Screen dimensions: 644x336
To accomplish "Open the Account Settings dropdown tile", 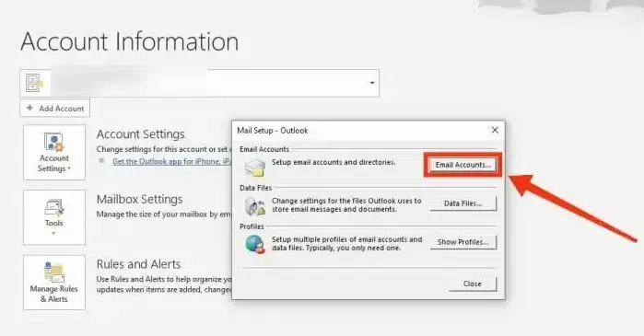I will pyautogui.click(x=54, y=153).
